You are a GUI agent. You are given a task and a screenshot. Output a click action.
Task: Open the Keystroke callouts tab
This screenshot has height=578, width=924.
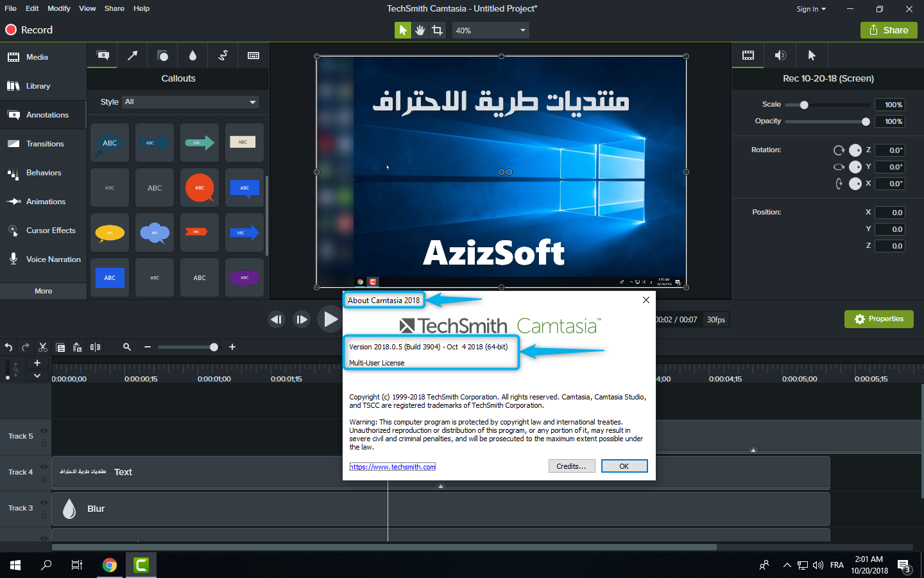point(253,56)
